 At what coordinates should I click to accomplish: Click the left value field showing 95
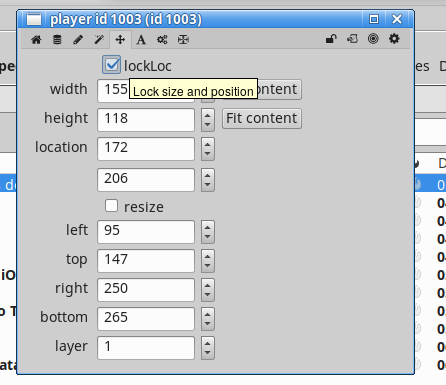(146, 232)
